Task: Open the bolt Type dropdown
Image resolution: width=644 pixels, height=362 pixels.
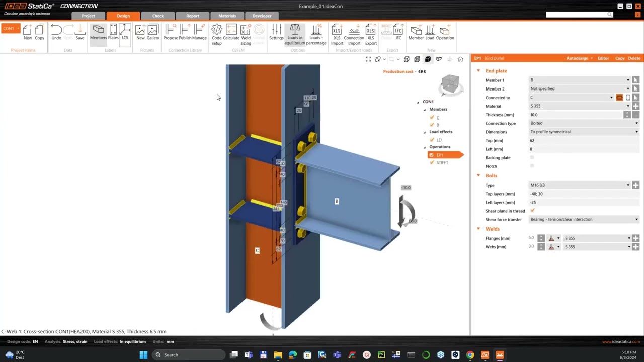Action: pos(580,185)
